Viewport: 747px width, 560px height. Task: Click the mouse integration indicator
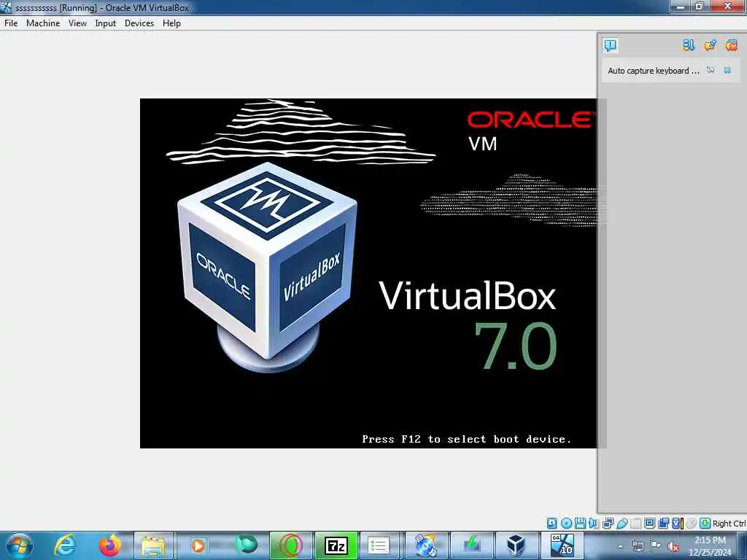coord(692,524)
